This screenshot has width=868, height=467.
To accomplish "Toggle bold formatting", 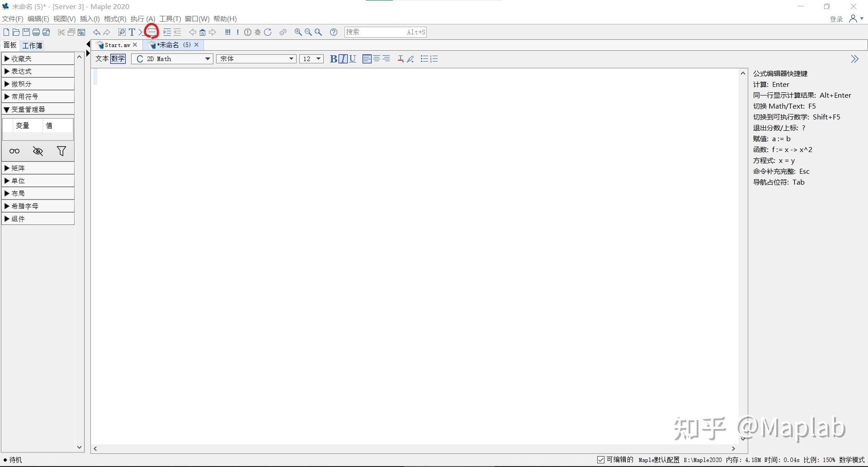I will pyautogui.click(x=334, y=59).
